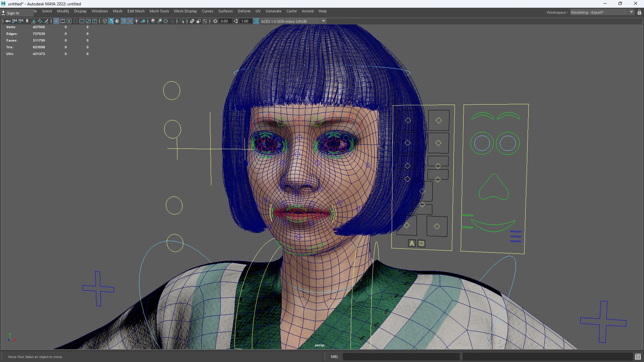
Task: Open the Deform menu
Action: coord(244,11)
